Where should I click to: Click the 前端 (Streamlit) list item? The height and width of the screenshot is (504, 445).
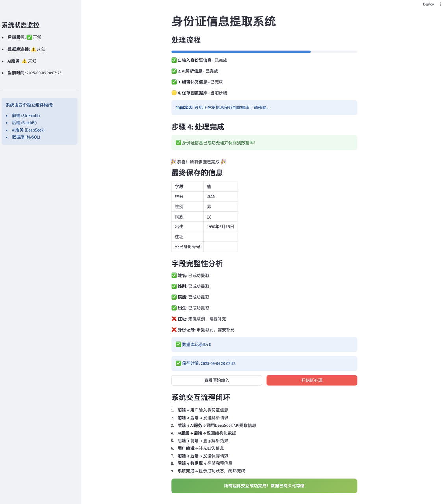coord(26,116)
